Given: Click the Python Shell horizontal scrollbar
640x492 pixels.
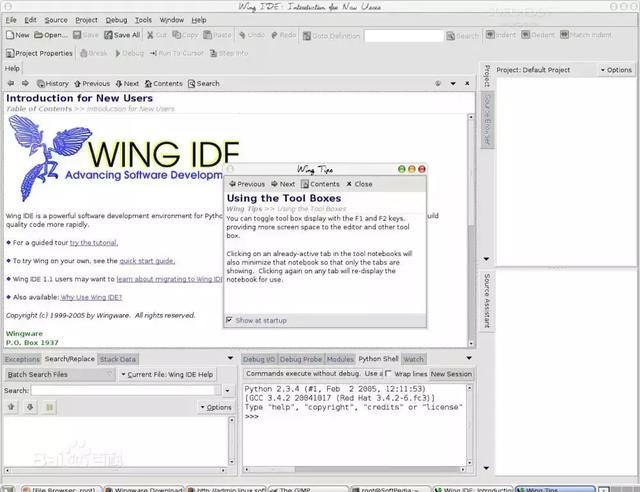Looking at the screenshot, I should pos(354,470).
